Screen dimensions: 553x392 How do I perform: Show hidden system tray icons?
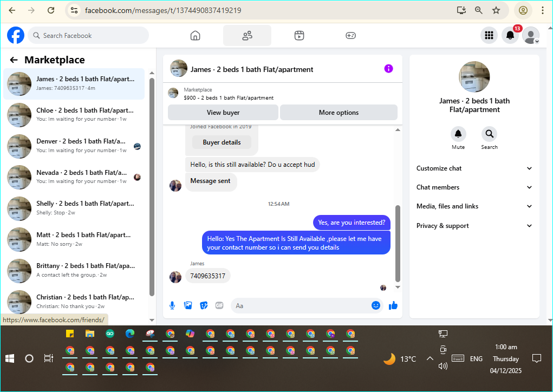point(430,358)
